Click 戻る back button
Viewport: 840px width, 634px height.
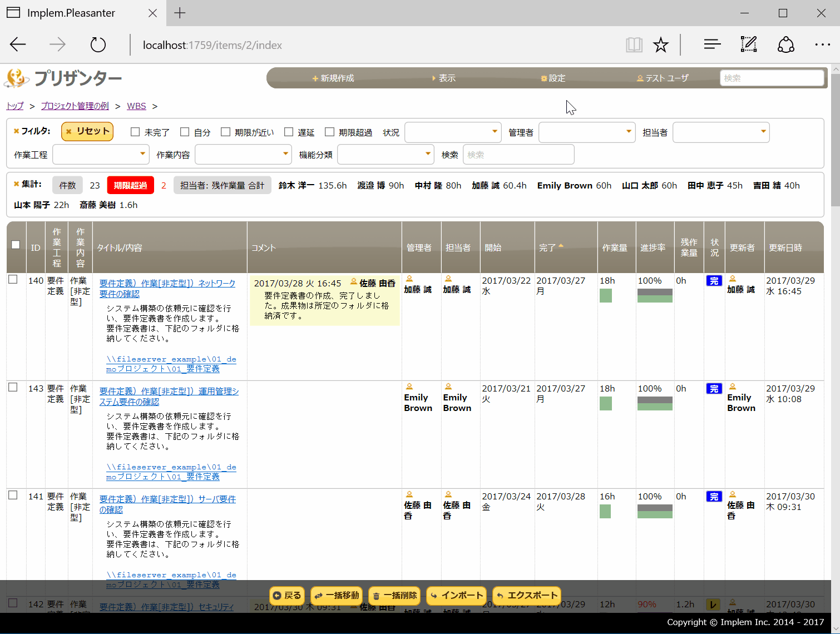[x=287, y=596]
